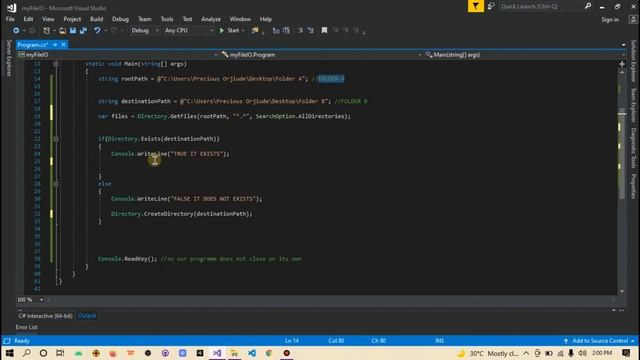Undo the last edit via toolbar
640x360 pixels.
[x=97, y=31]
